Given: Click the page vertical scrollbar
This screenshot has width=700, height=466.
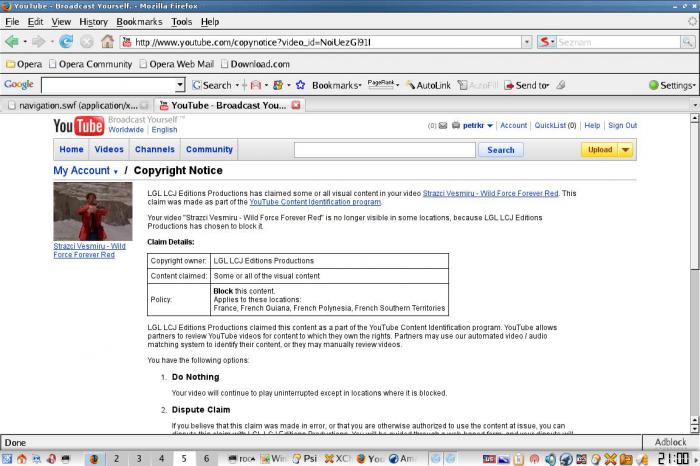Looking at the screenshot, I should [694, 273].
